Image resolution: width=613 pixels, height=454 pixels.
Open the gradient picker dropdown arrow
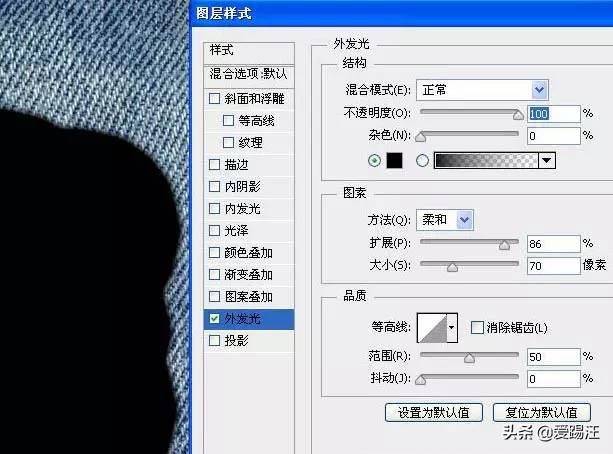(x=547, y=161)
